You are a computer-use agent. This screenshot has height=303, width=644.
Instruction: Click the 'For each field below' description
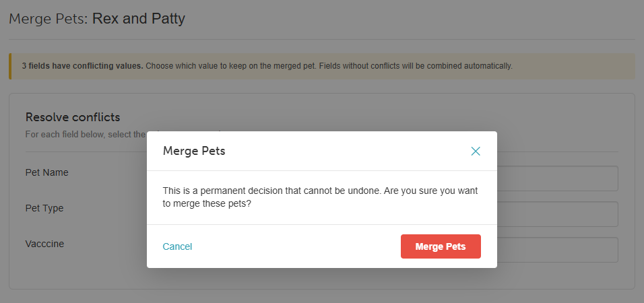[86, 134]
